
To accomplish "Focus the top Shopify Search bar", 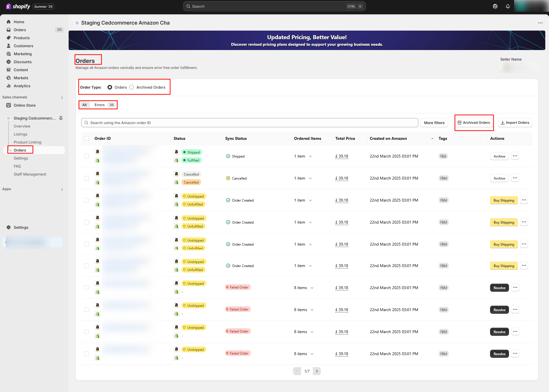I will point(274,6).
